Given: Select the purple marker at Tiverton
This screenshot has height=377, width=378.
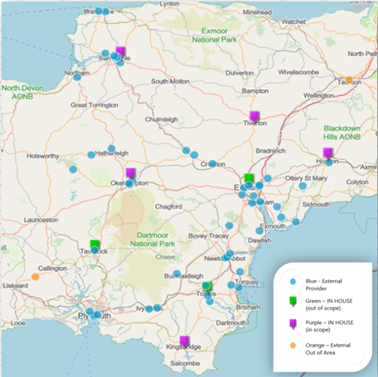Looking at the screenshot, I should [x=254, y=116].
